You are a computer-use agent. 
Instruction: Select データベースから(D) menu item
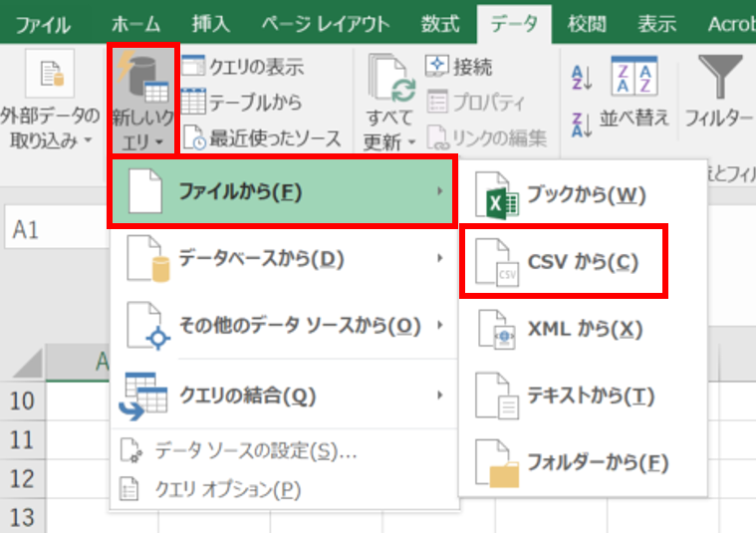point(285,259)
